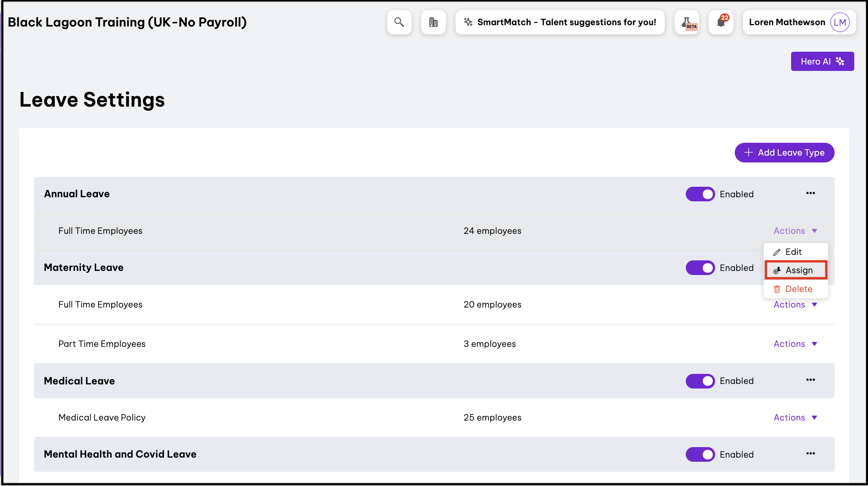
Task: Switch off Mental Health and Covid Leave toggle
Action: (x=700, y=454)
